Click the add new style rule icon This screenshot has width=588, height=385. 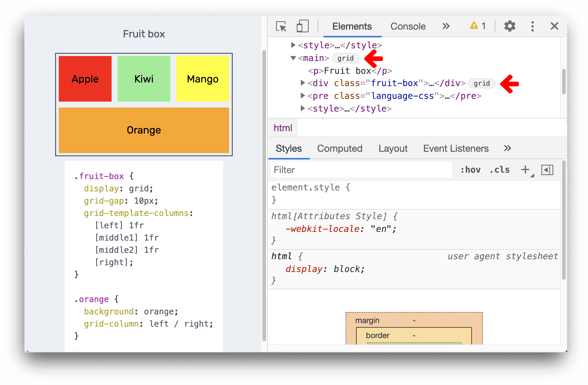tap(526, 170)
